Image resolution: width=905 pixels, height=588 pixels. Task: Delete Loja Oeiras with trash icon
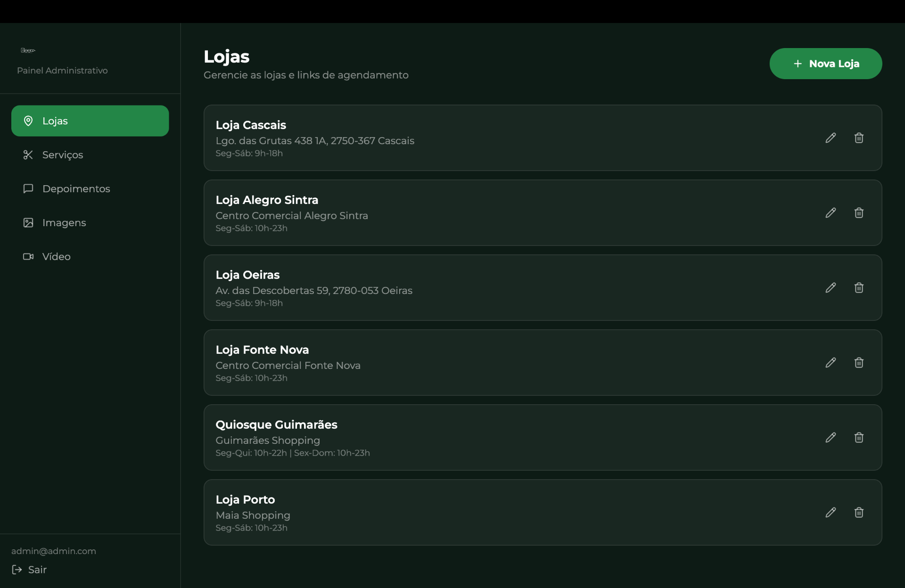(x=859, y=287)
